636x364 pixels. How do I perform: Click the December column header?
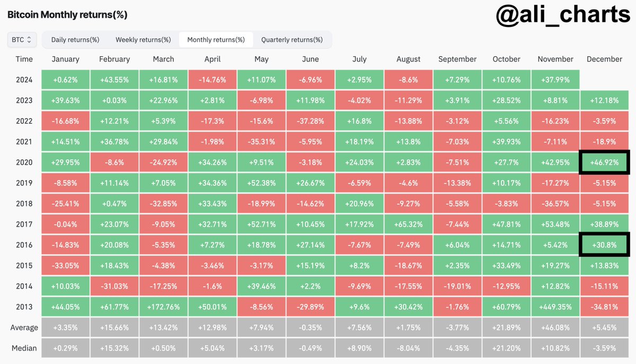(x=604, y=59)
